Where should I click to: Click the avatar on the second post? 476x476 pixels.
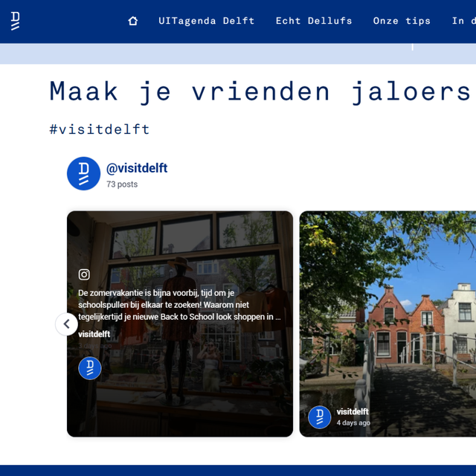pos(320,417)
